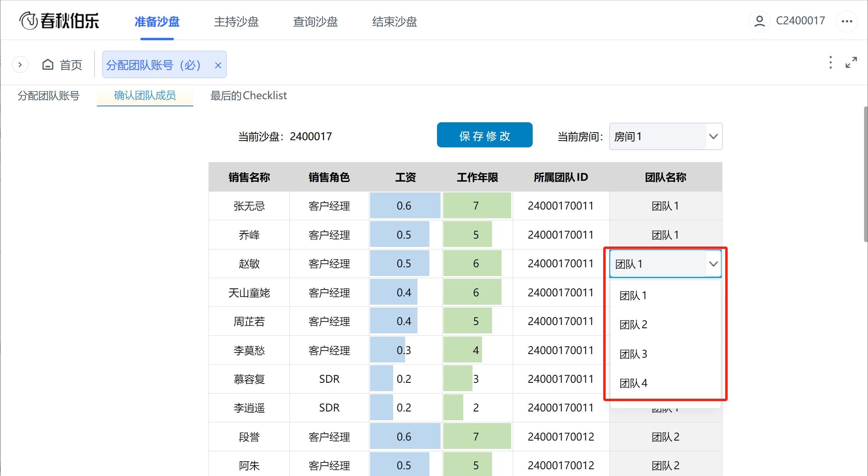Click 慕容复 role cell SDR

329,379
